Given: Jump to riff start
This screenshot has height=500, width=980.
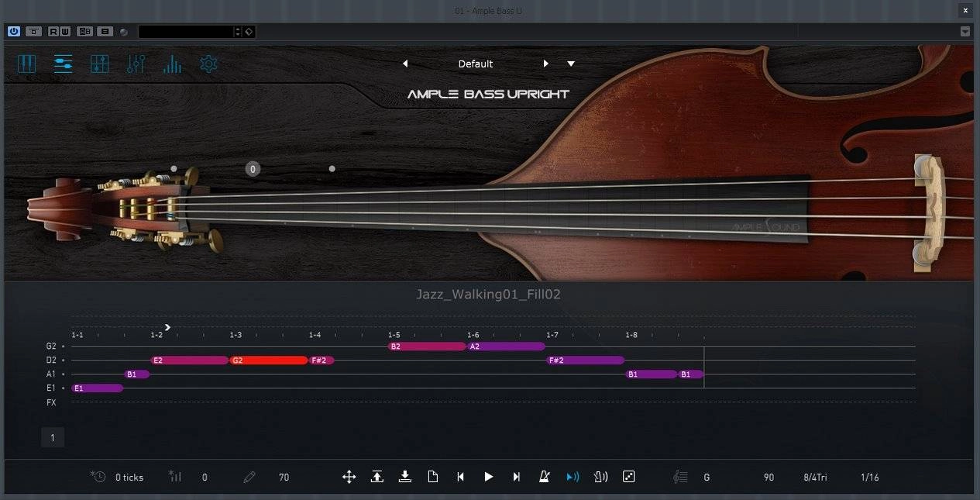Looking at the screenshot, I should point(460,477).
